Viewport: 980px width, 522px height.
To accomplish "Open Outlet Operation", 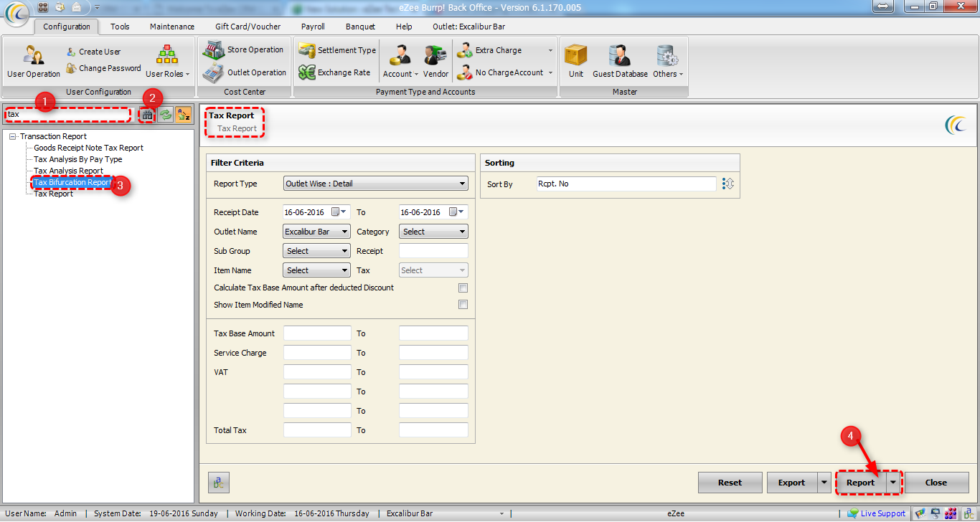I will 245,72.
